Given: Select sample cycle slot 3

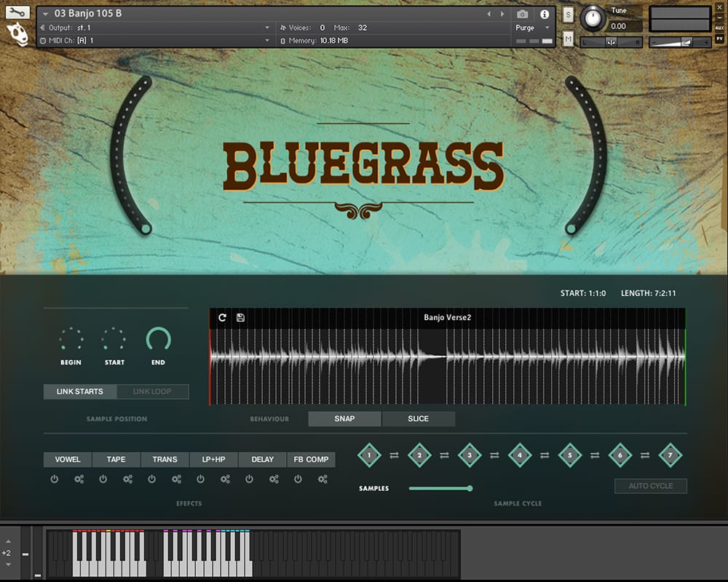Looking at the screenshot, I should 470,455.
